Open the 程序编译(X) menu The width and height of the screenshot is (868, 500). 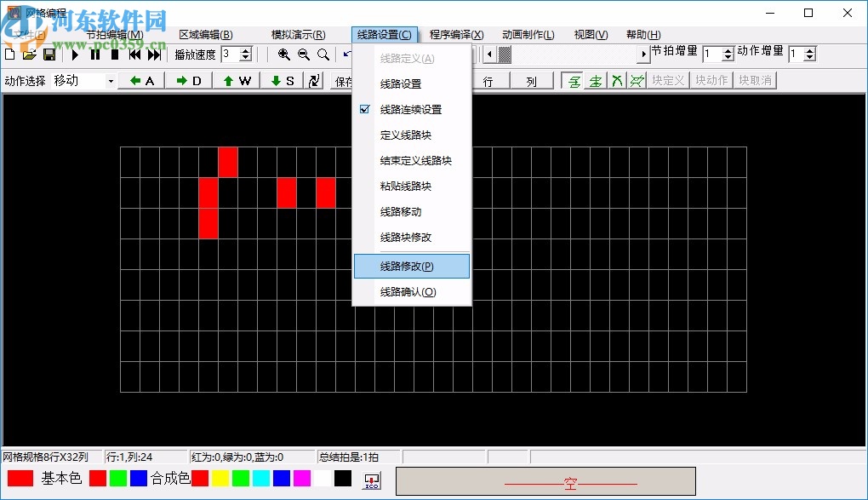coord(457,35)
